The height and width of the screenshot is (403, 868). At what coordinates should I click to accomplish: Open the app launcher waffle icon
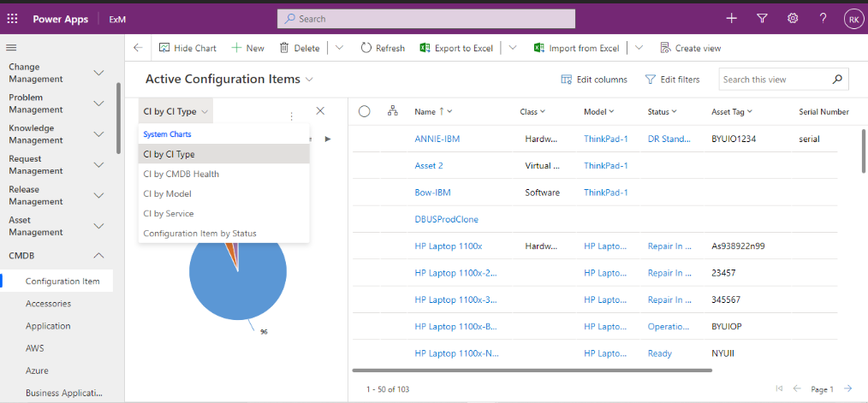(12, 19)
